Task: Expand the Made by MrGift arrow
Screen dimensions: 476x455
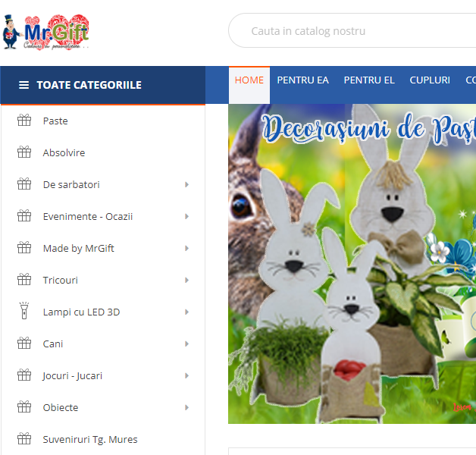Action: click(186, 249)
